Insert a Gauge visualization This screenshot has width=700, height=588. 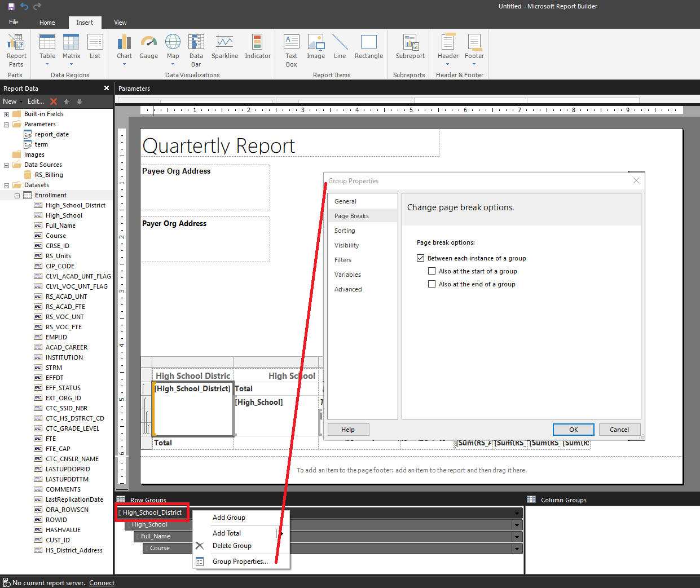148,47
